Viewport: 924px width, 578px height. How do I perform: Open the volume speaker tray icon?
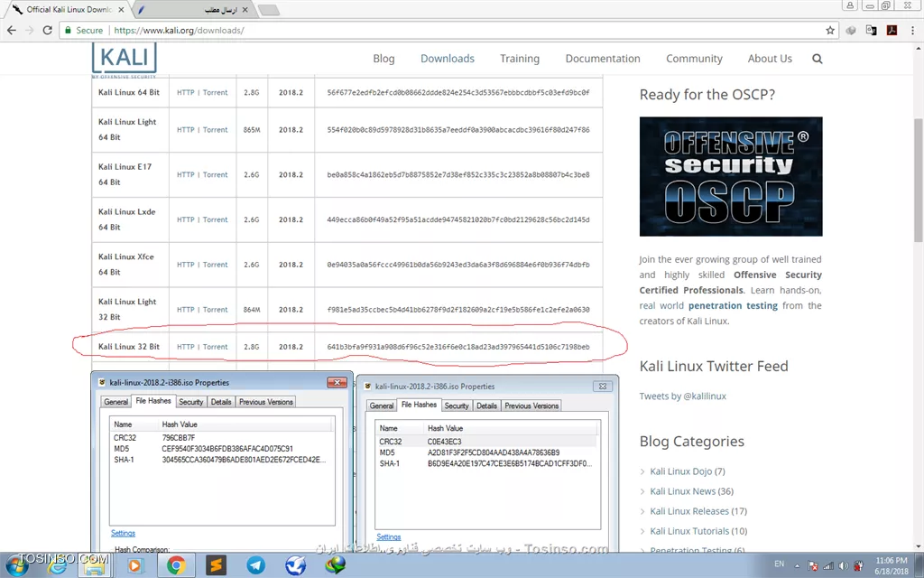pos(844,565)
